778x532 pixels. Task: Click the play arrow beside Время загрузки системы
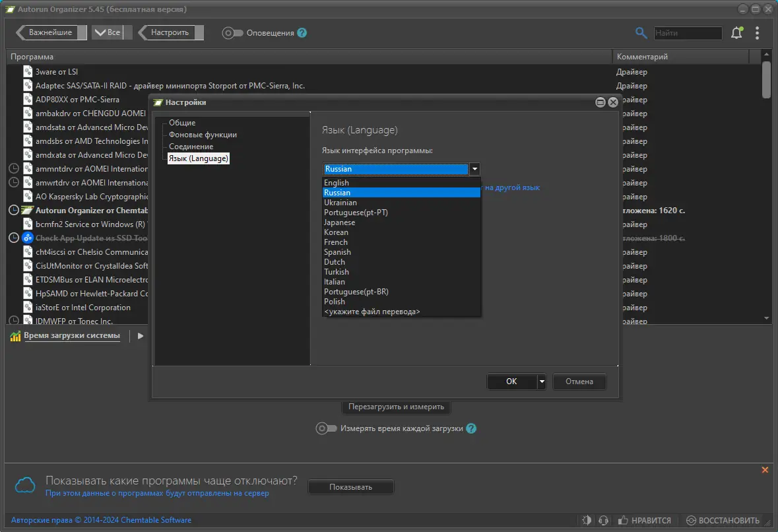click(139, 336)
